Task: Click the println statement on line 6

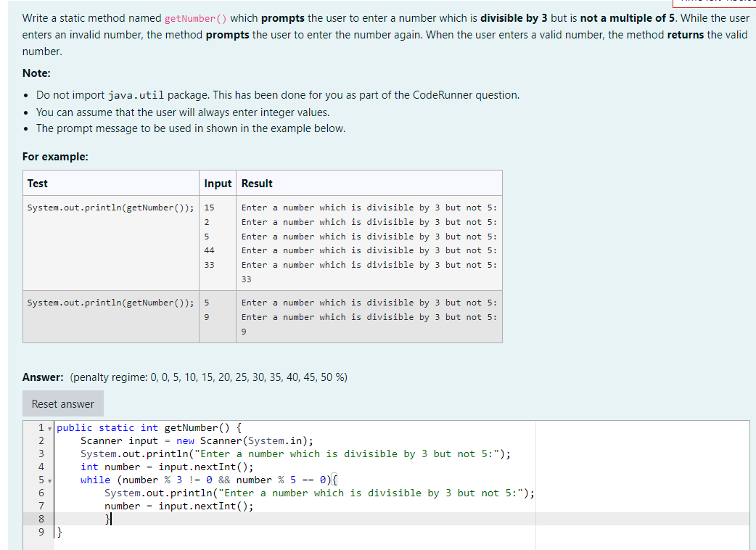Action: (x=320, y=493)
